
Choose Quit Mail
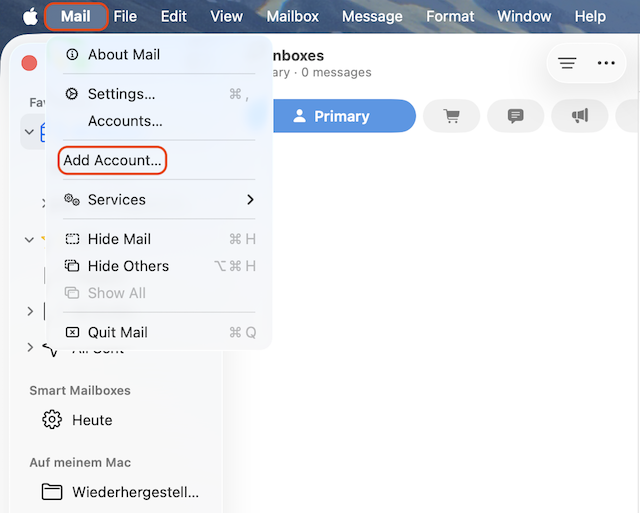(x=159, y=332)
